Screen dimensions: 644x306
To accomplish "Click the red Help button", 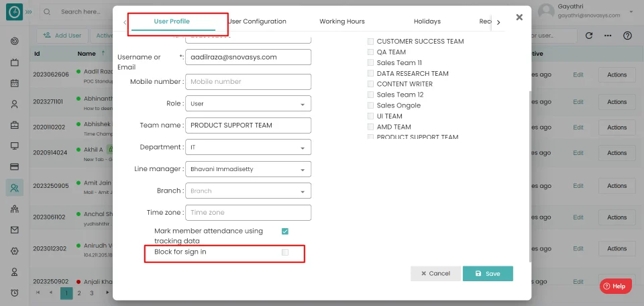I will click(x=615, y=287).
